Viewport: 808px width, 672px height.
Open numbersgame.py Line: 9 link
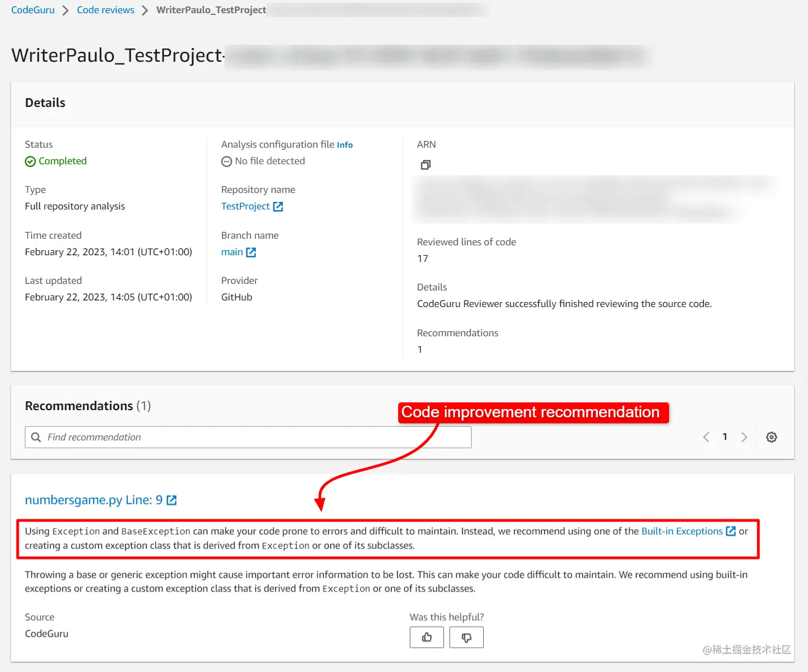tap(94, 500)
